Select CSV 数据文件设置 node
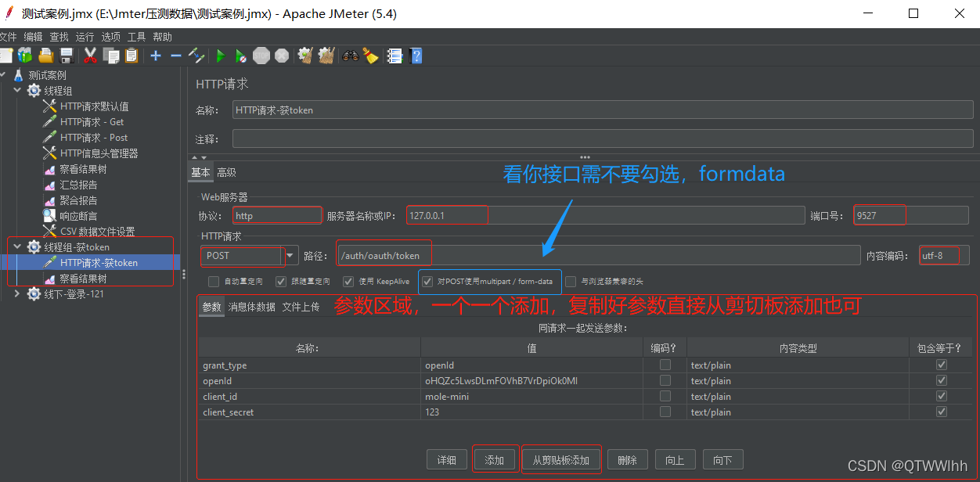This screenshot has width=980, height=482. click(97, 232)
